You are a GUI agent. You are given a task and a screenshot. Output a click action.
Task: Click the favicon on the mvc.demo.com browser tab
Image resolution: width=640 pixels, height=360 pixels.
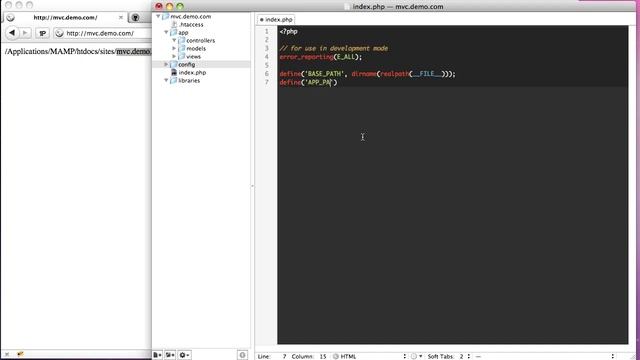pos(11,17)
